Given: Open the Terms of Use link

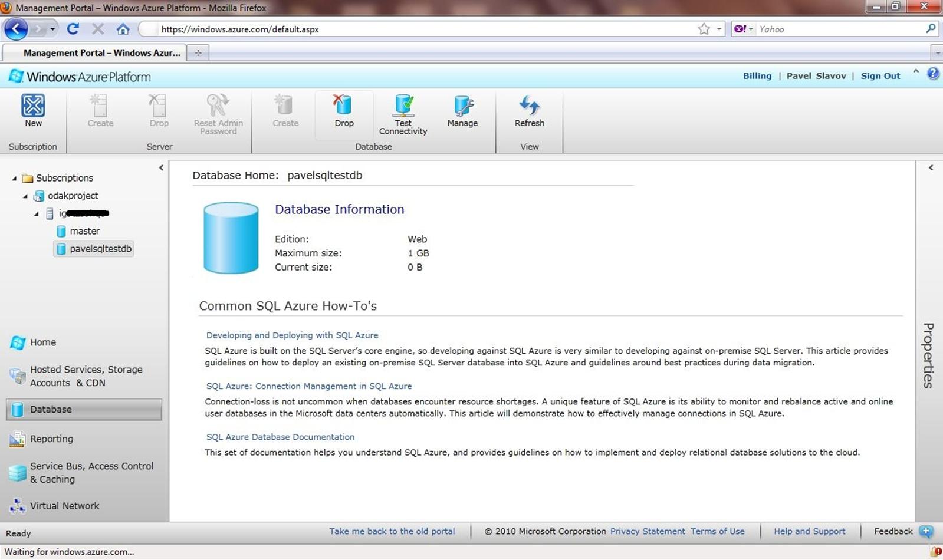Looking at the screenshot, I should (x=718, y=531).
